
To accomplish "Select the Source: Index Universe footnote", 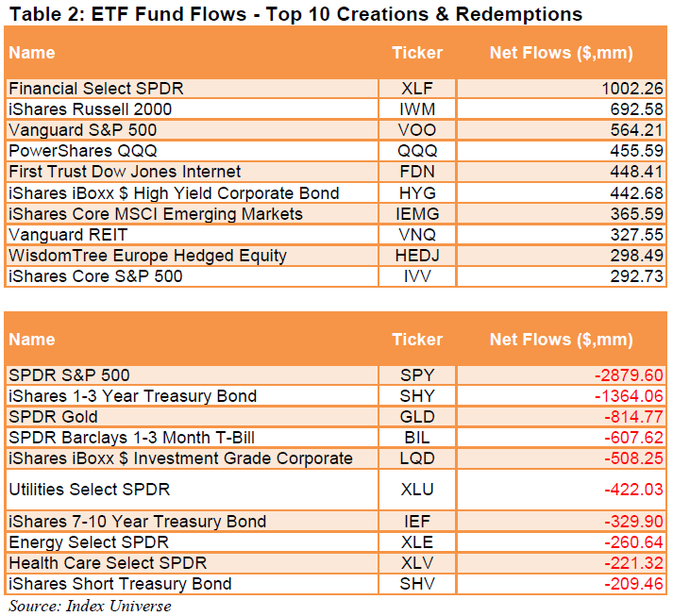I will click(x=91, y=605).
